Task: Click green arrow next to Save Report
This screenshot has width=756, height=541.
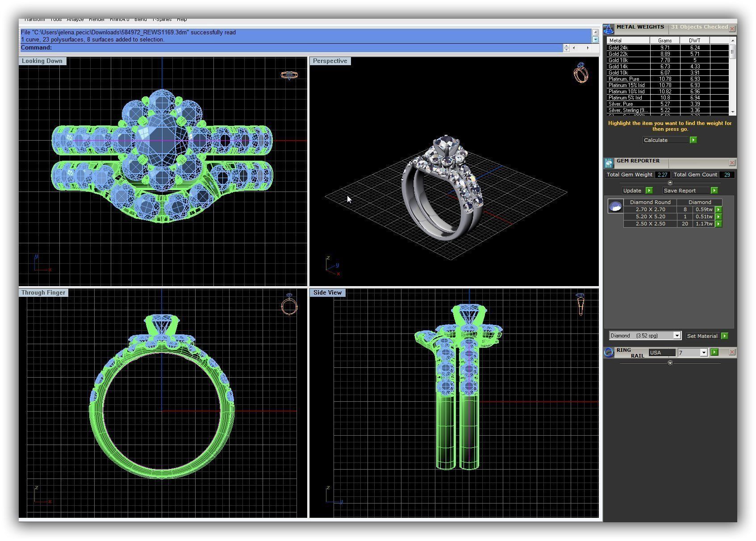Action: 714,191
